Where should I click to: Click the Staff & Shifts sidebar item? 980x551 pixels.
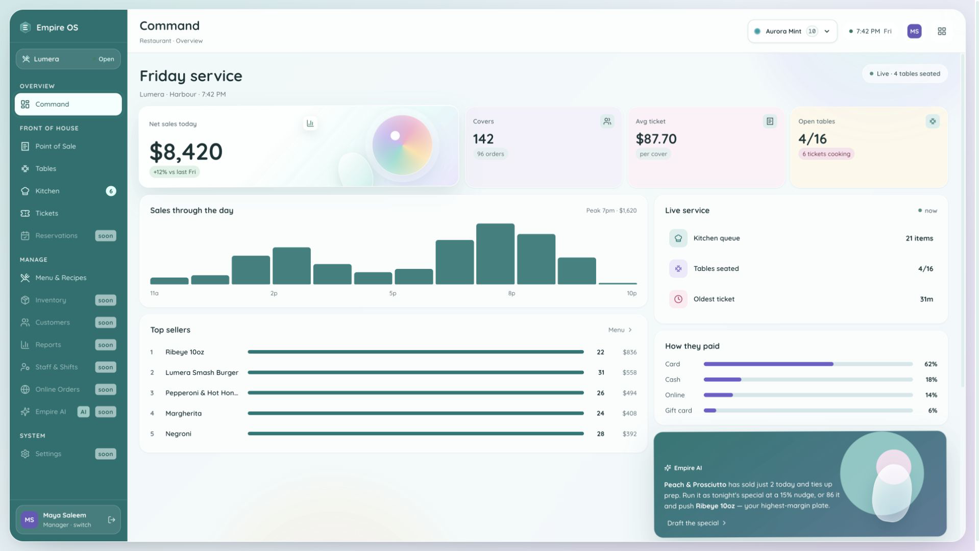(x=68, y=367)
